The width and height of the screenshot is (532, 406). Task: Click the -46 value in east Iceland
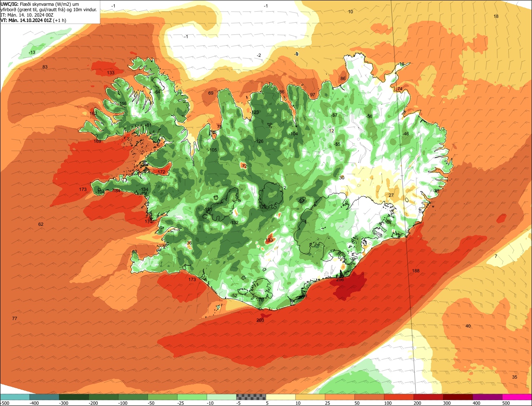pyautogui.click(x=406, y=134)
